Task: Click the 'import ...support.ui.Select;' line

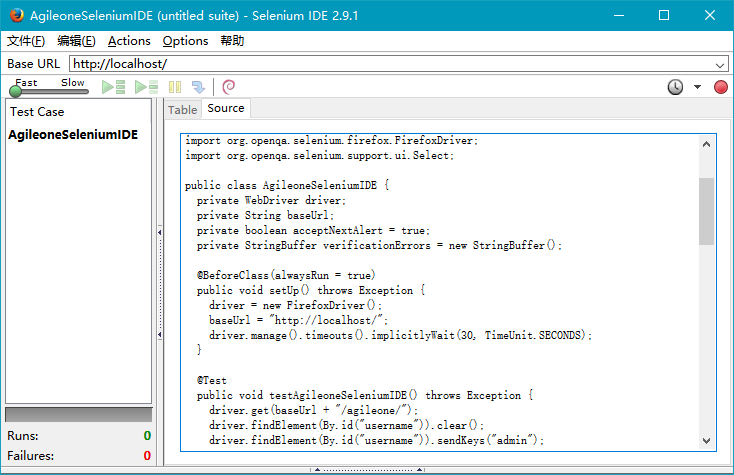Action: click(x=319, y=155)
